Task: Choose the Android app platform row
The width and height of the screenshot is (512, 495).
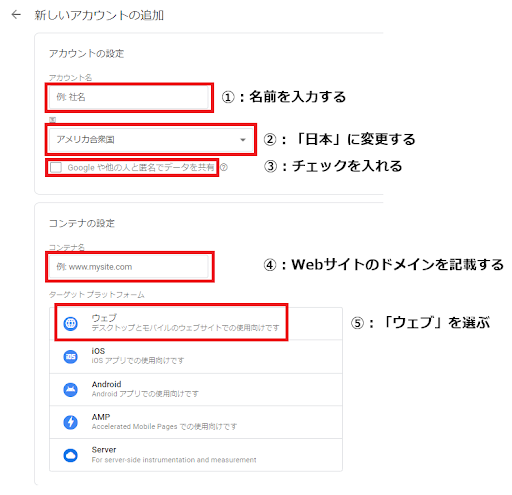Action: pos(196,389)
